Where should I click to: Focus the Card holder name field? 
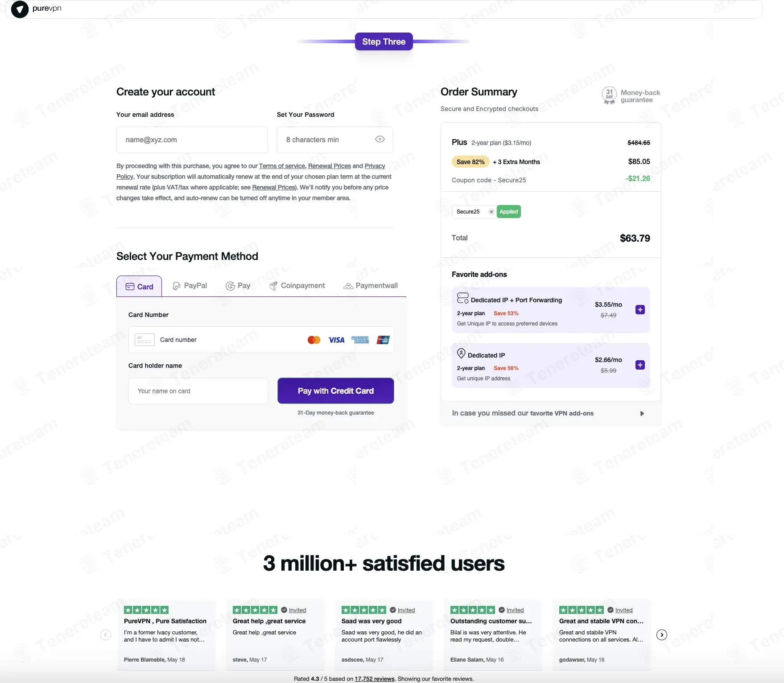pyautogui.click(x=198, y=391)
